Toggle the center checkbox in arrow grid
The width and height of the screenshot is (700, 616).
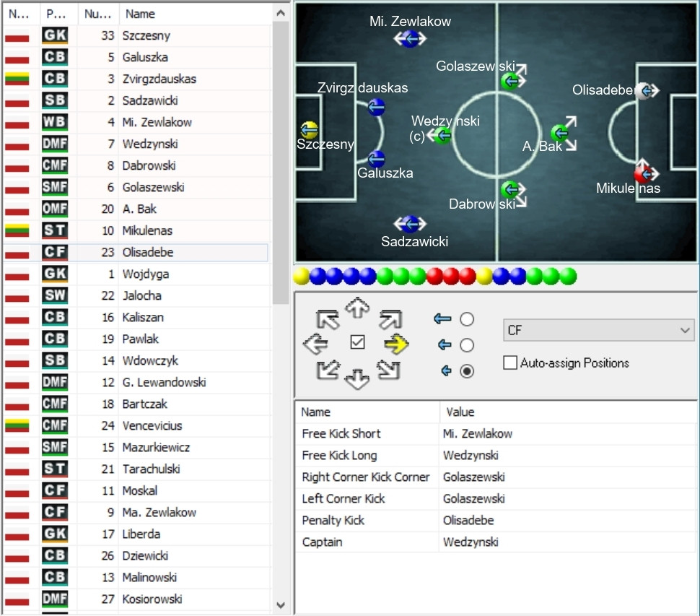358,342
